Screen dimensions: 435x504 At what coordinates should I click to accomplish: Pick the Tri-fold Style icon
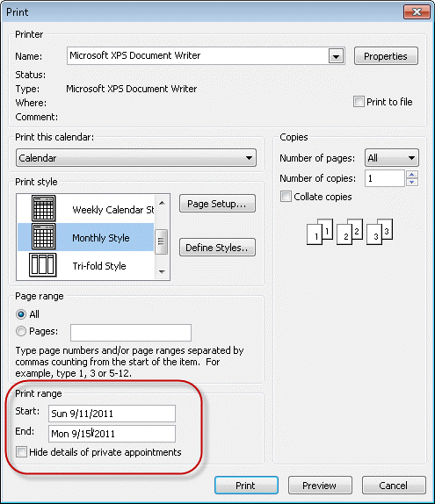click(x=43, y=265)
